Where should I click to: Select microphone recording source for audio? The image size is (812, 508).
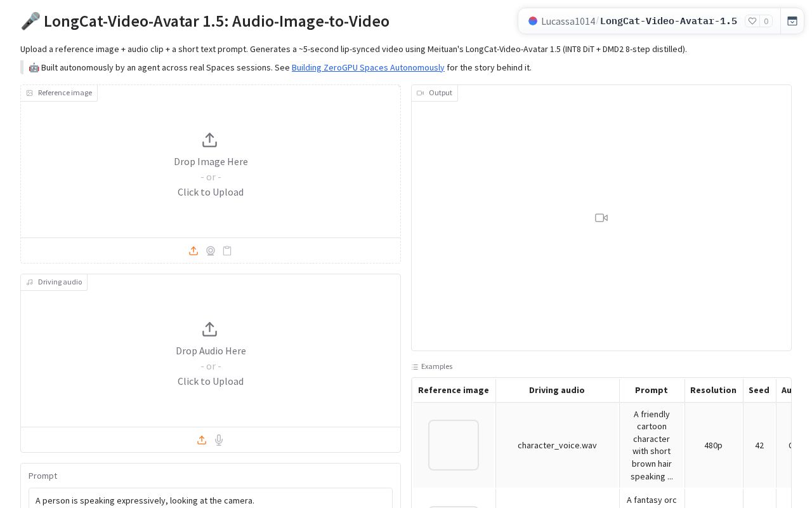point(219,440)
